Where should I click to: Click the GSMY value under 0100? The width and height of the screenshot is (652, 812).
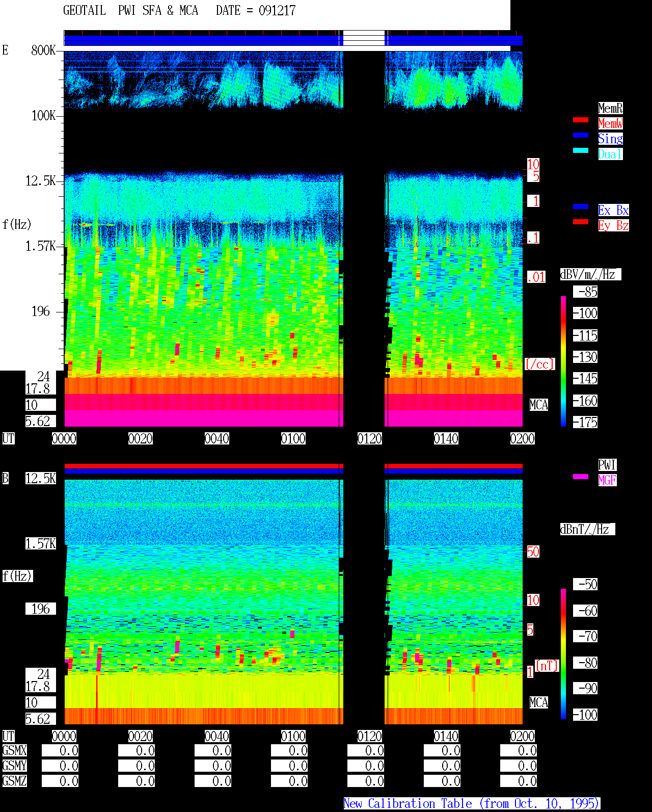(x=289, y=766)
